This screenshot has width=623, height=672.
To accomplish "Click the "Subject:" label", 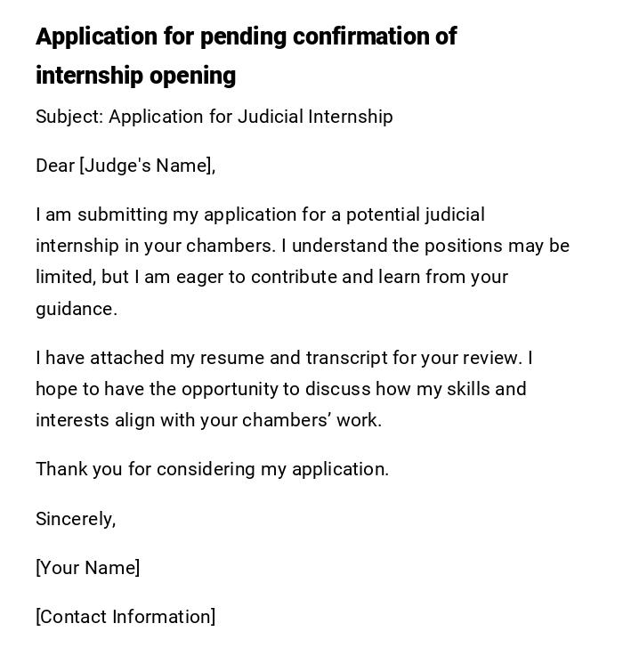I will coord(69,117).
